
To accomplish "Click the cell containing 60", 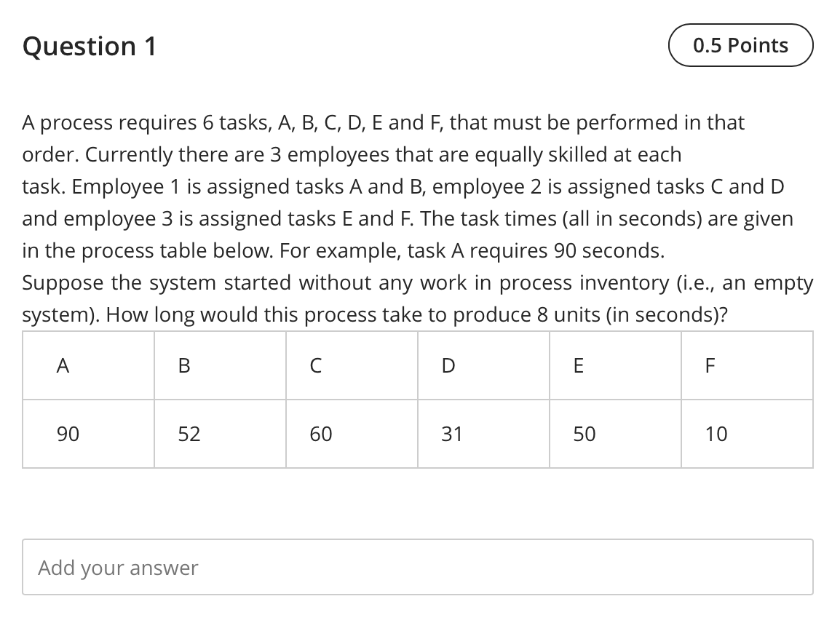I will point(320,433).
